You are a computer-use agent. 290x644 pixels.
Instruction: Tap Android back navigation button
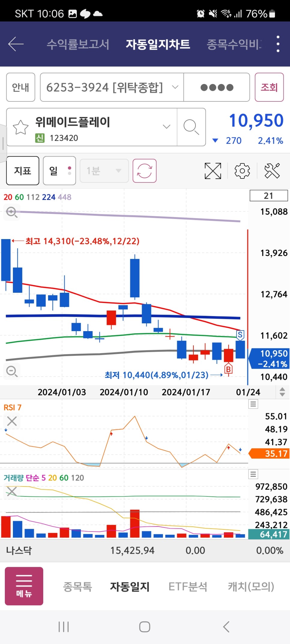[226, 627]
